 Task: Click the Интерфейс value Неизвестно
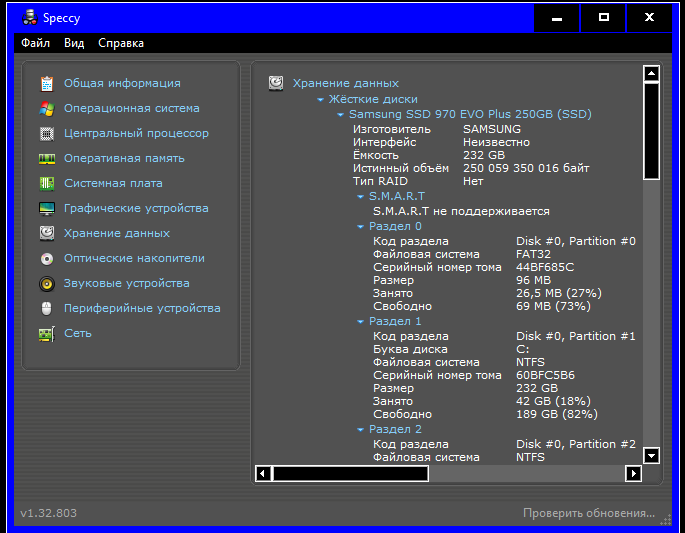(x=496, y=142)
